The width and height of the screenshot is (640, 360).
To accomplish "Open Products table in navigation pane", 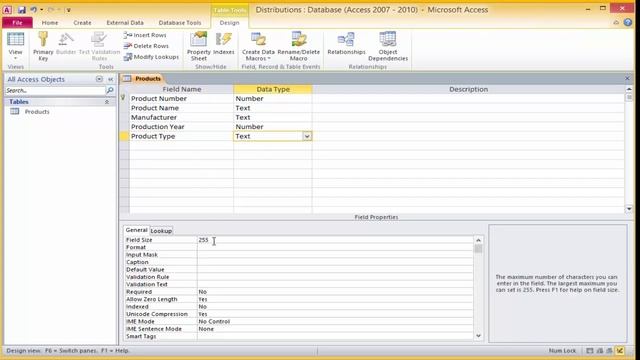I will tap(37, 112).
